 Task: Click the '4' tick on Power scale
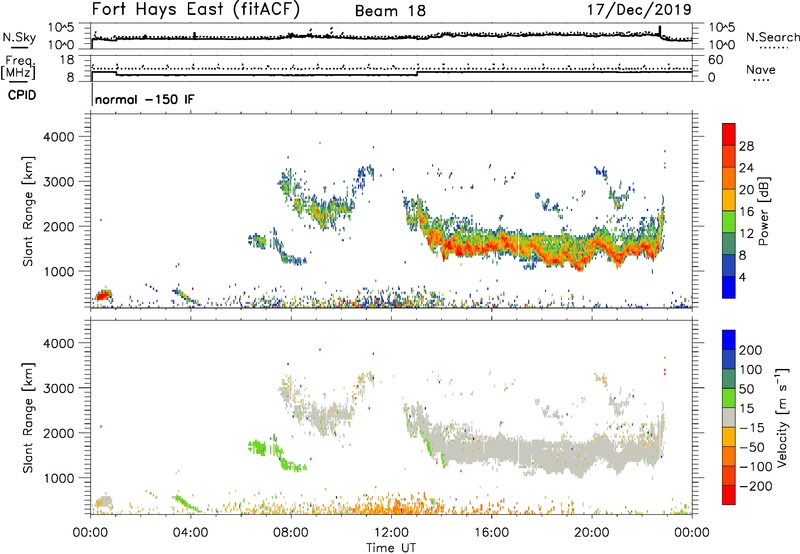(x=742, y=277)
